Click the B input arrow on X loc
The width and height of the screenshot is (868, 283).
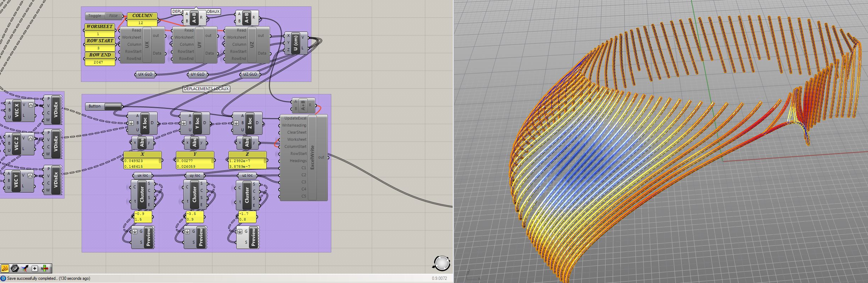[131, 123]
